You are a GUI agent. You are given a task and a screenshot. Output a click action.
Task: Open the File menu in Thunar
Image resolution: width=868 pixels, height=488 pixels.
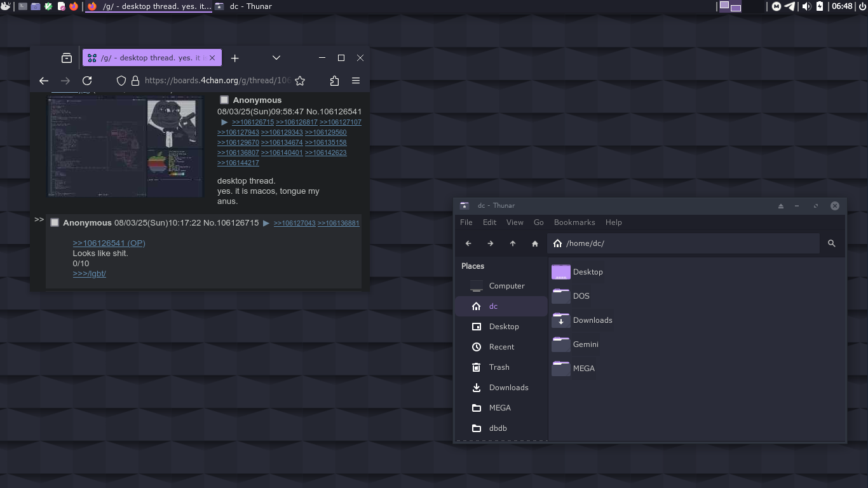point(466,222)
